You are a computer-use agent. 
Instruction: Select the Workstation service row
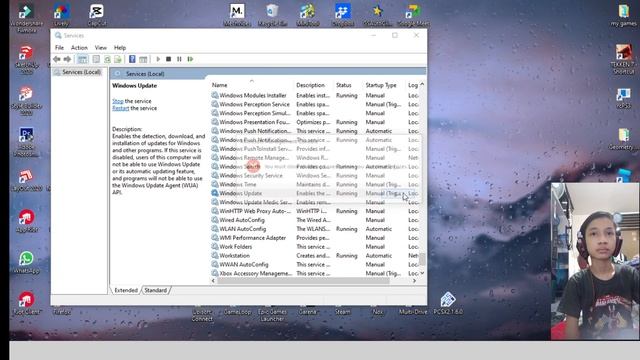click(x=315, y=256)
